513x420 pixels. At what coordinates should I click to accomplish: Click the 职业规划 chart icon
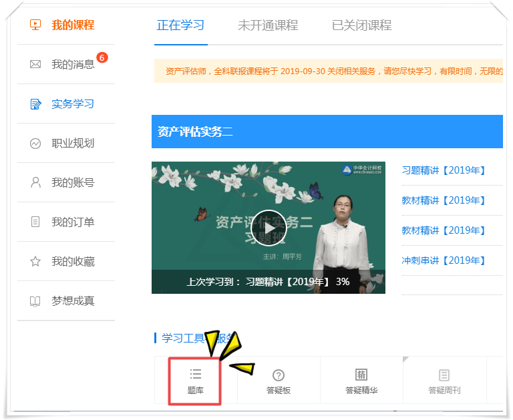35,144
